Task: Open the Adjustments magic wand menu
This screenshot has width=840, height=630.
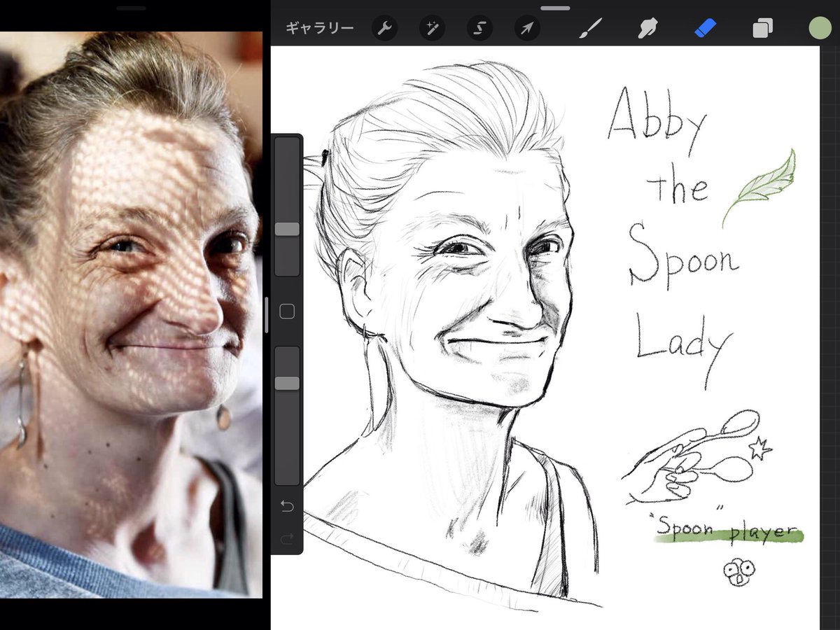Action: coord(432,29)
